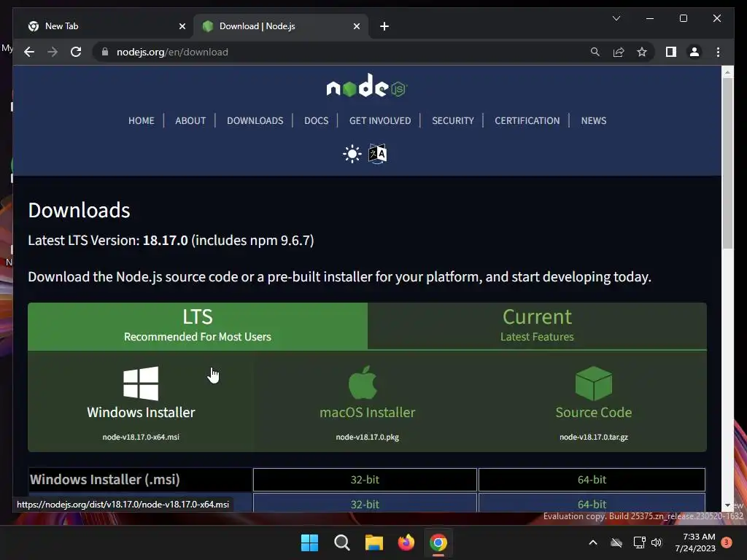
Task: Open the language translation icon
Action: [378, 154]
